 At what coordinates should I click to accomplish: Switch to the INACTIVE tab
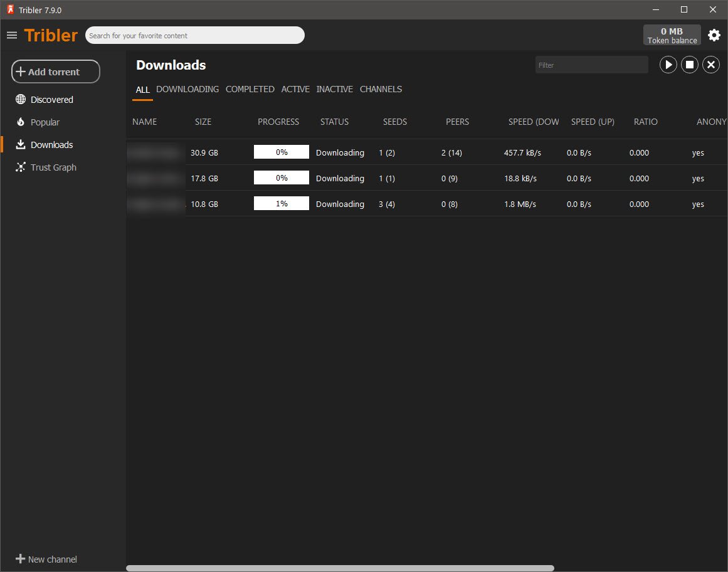pos(334,89)
